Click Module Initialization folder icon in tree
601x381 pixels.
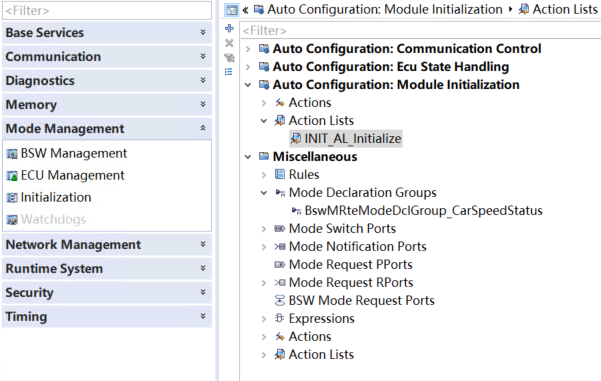pos(264,85)
